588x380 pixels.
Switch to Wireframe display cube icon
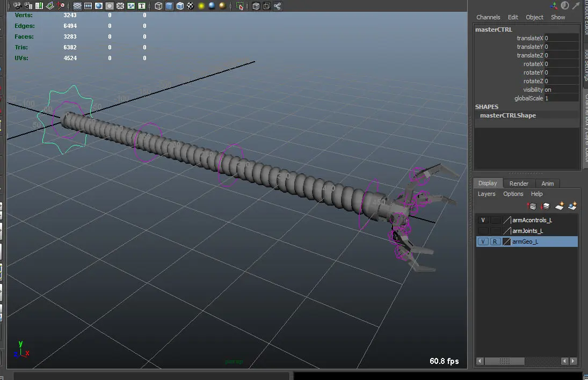point(158,5)
